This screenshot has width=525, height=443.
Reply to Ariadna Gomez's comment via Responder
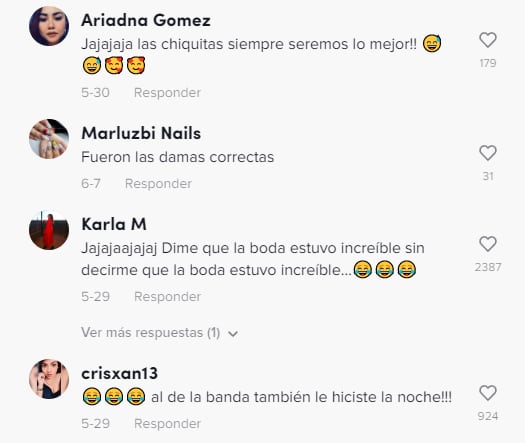coord(167,93)
